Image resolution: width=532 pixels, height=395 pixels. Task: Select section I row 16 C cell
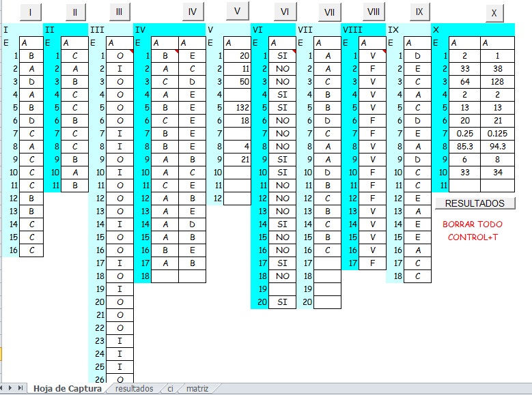tap(31, 250)
